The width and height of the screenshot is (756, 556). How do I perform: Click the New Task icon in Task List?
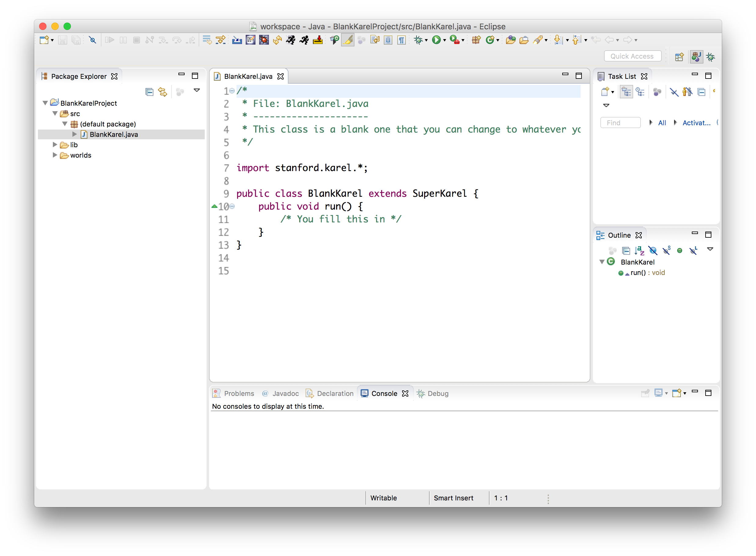coord(605,92)
